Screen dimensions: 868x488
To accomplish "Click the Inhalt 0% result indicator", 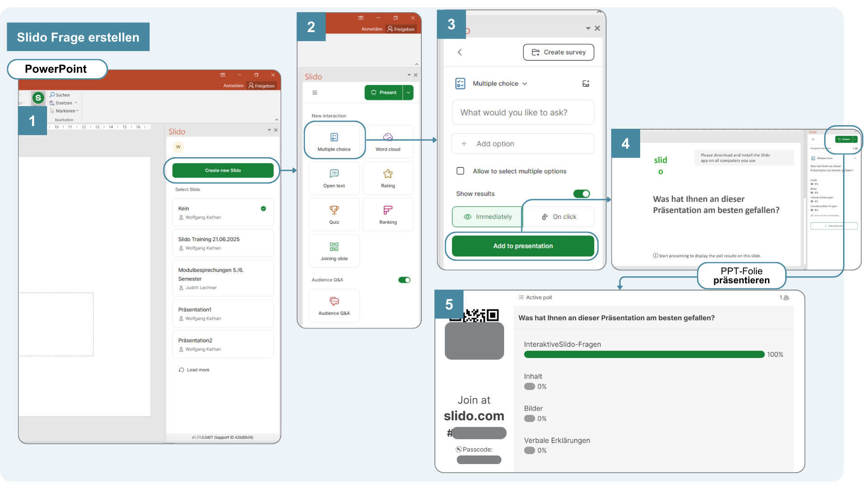I will (x=529, y=387).
